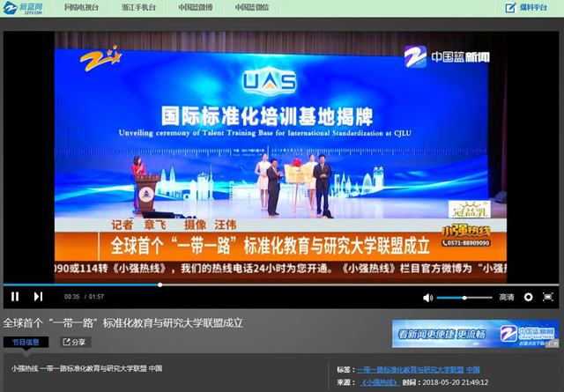
Task: Click the 中国蓝新闻 advertisement banner
Action: 475,334
